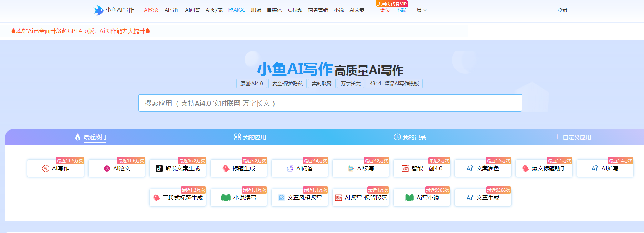Open the Ai问答 navigation item
This screenshot has height=233, width=644.
tap(192, 10)
